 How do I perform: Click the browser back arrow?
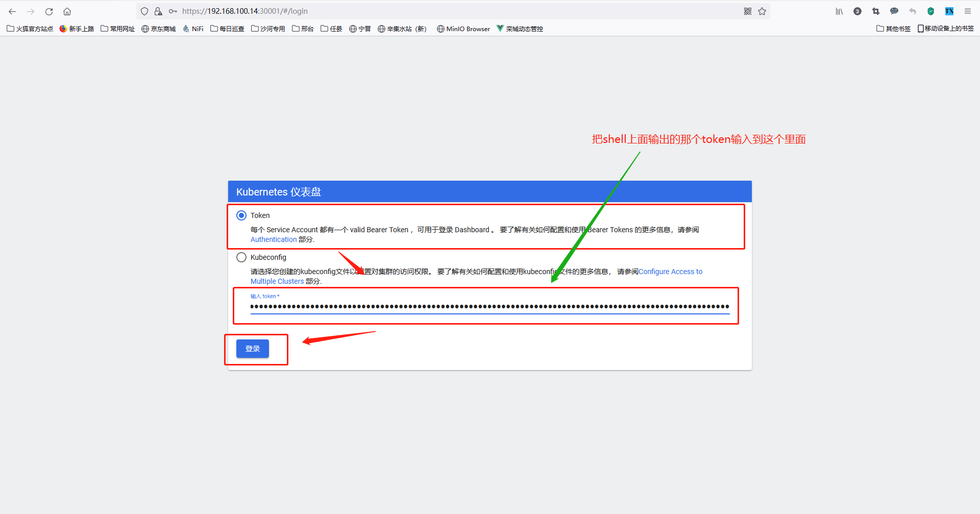[x=12, y=11]
